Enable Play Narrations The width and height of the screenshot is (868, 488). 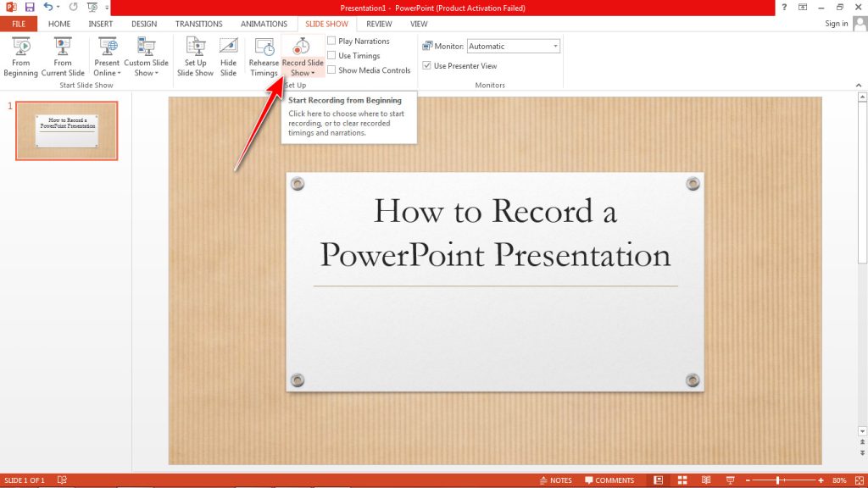[x=331, y=40]
